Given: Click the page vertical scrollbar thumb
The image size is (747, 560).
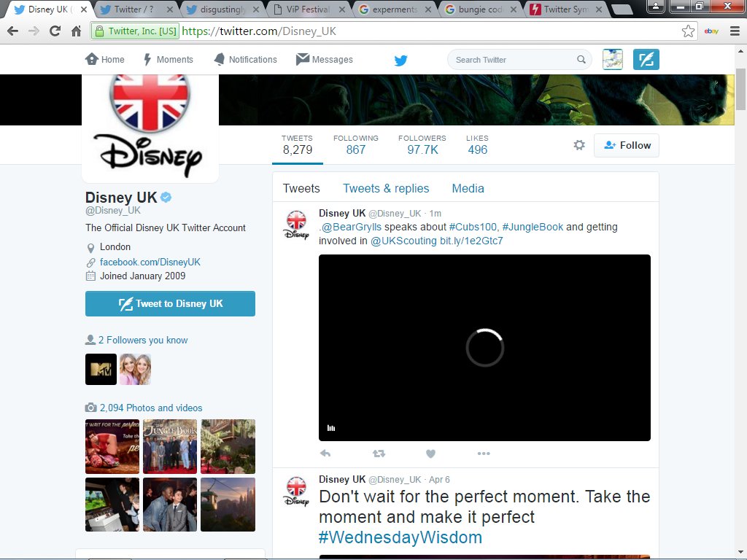Looking at the screenshot, I should 740,89.
